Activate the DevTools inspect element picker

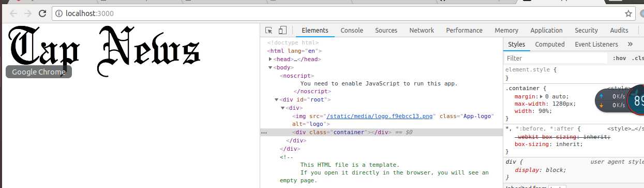click(269, 31)
